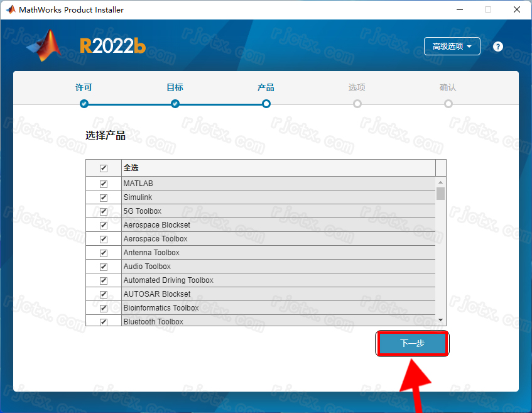Image resolution: width=532 pixels, height=413 pixels.
Task: Go to the 许可 step
Action: click(84, 87)
